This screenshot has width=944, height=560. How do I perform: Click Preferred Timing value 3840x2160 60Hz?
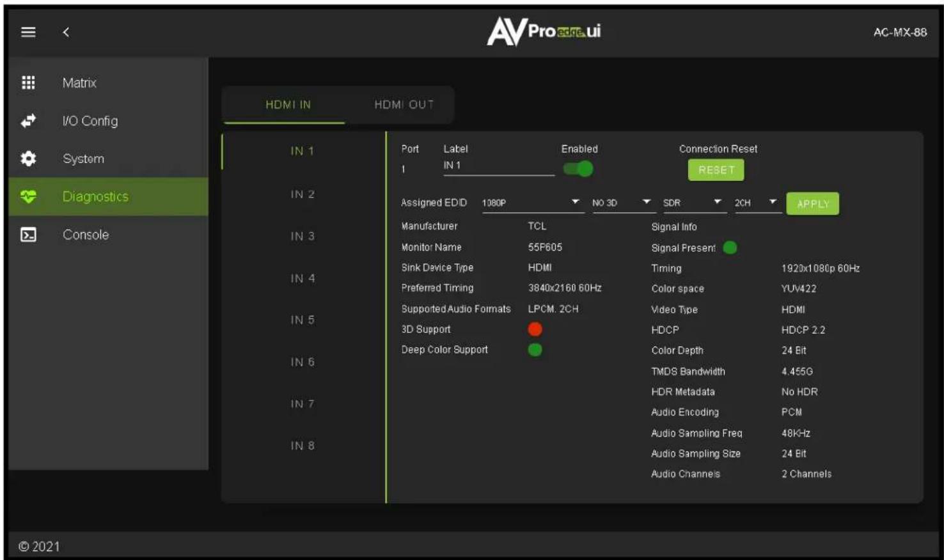pos(565,288)
